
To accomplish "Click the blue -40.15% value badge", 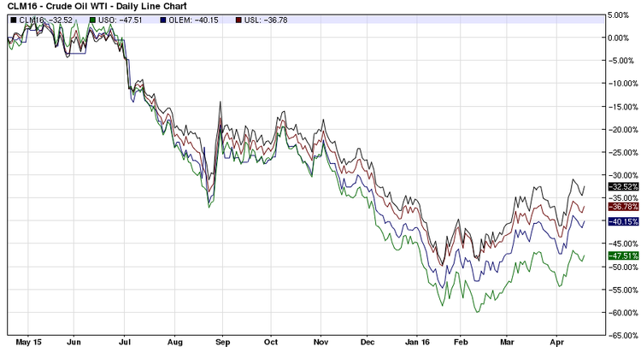I will pyautogui.click(x=622, y=221).
